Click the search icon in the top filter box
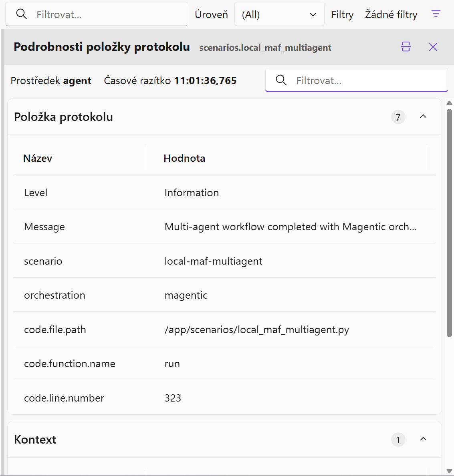454x476 pixels. click(x=22, y=14)
